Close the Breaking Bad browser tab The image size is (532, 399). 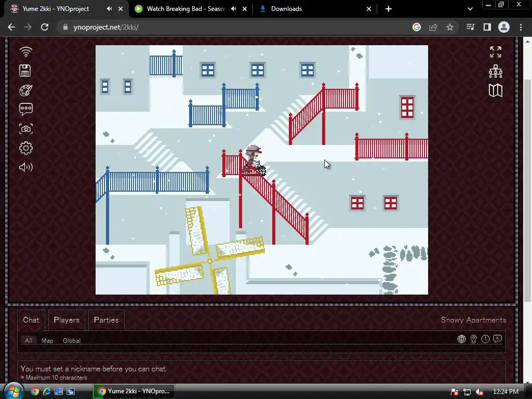click(x=245, y=9)
